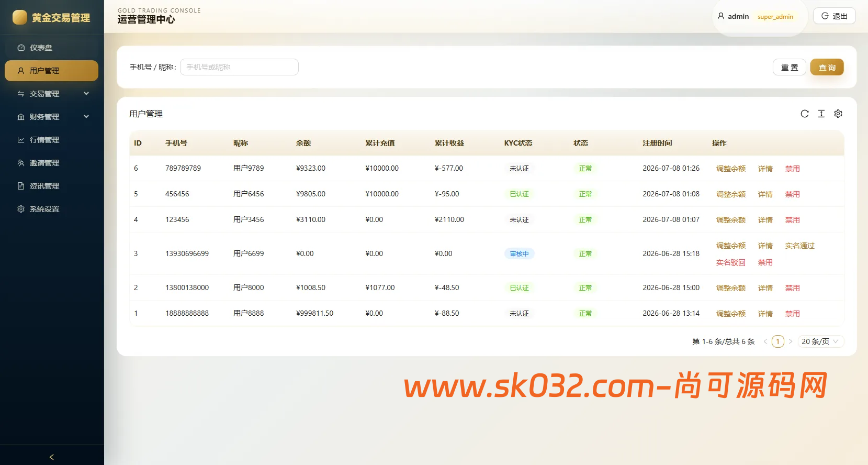
Task: Open table density (row height) icon
Action: click(x=821, y=114)
